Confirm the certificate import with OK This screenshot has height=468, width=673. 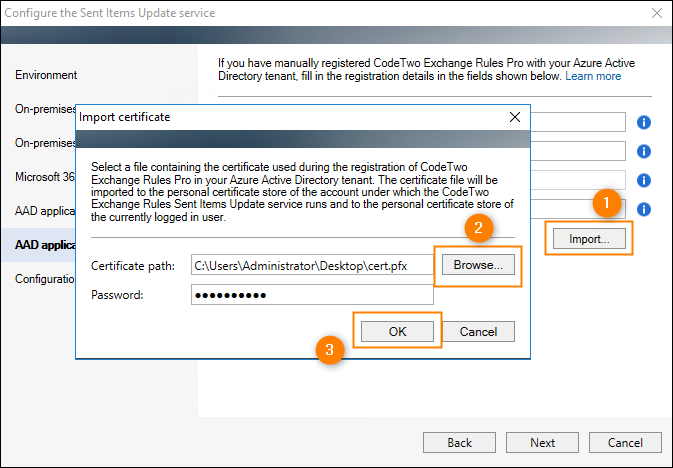pyautogui.click(x=397, y=331)
